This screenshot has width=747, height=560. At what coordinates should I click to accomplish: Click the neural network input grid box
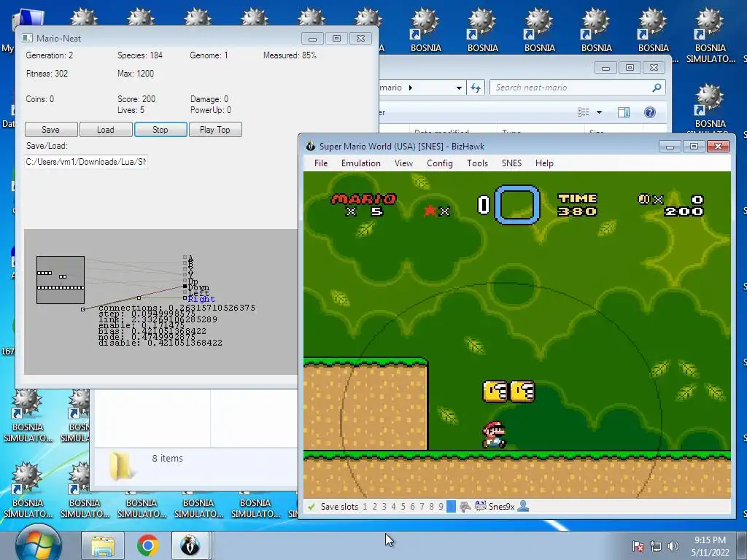tap(61, 280)
